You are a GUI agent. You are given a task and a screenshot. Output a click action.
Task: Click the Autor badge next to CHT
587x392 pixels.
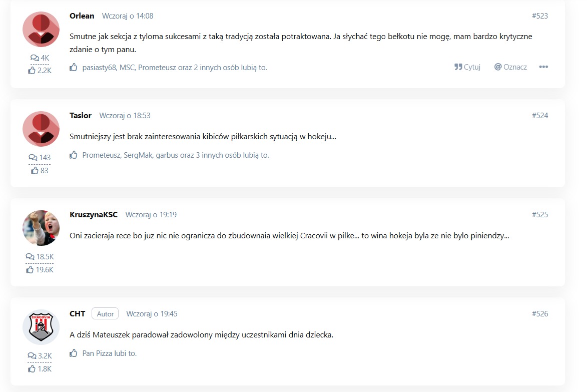click(105, 314)
